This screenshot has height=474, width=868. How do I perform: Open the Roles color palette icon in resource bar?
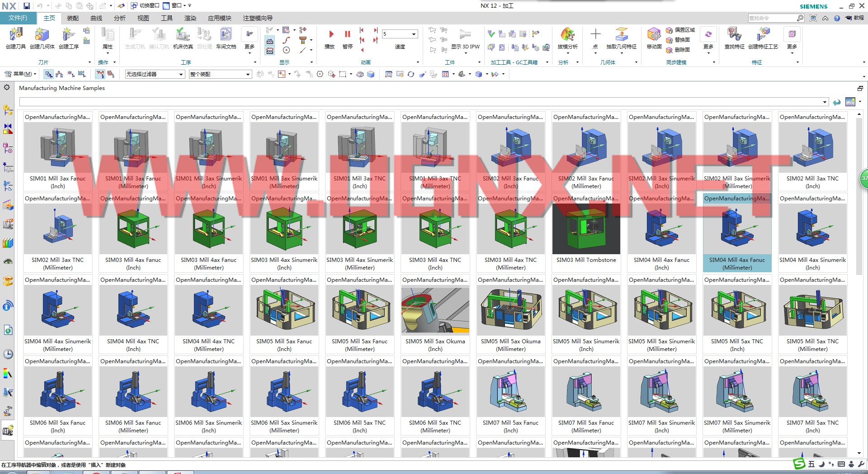[8, 374]
